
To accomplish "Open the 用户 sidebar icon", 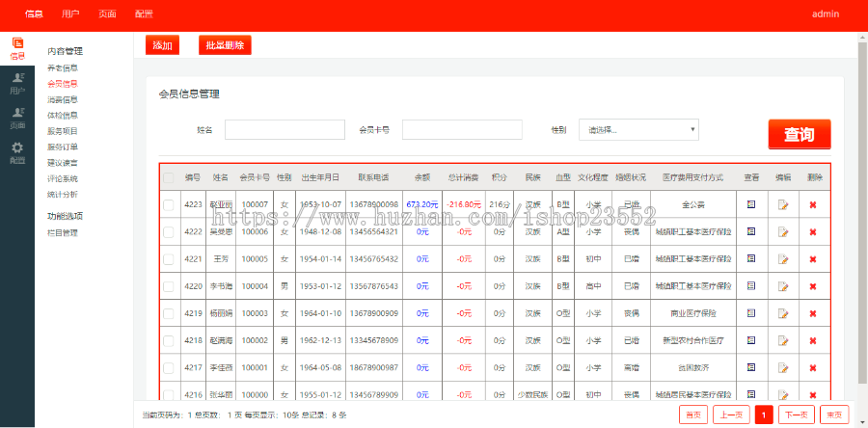I will 17,83.
